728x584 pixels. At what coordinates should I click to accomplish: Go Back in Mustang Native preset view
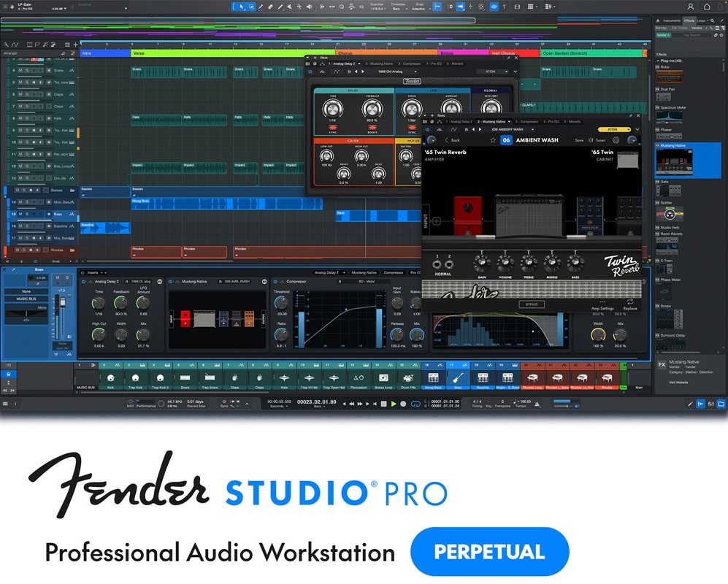tap(452, 140)
